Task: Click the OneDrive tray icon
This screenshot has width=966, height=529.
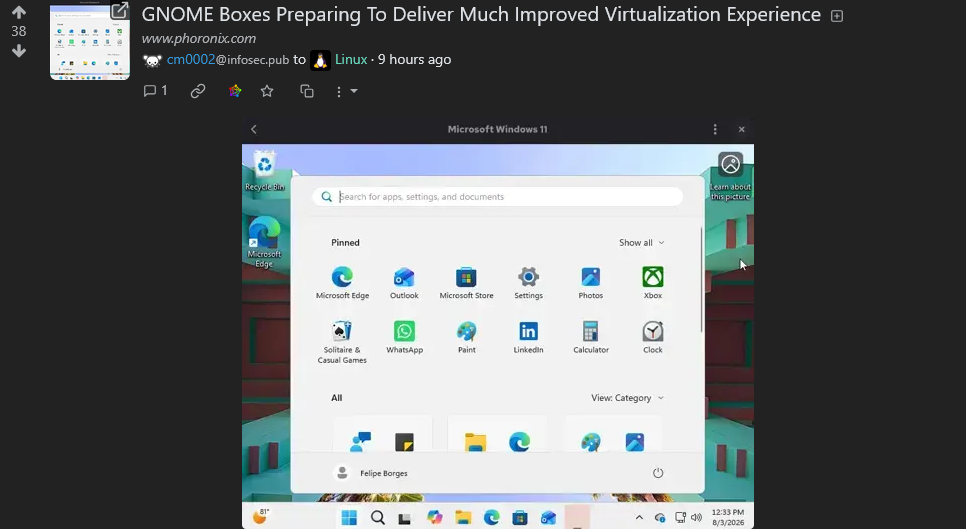Action: [x=660, y=517]
